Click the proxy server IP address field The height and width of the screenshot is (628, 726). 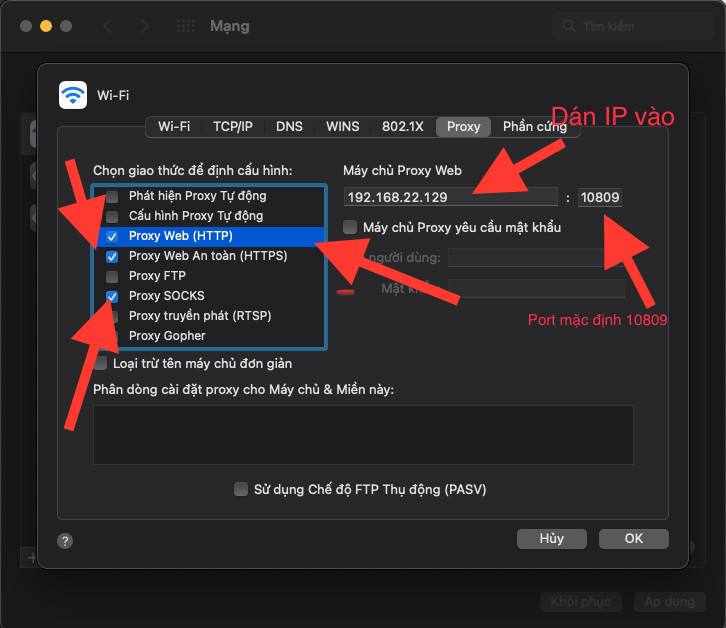(x=450, y=197)
